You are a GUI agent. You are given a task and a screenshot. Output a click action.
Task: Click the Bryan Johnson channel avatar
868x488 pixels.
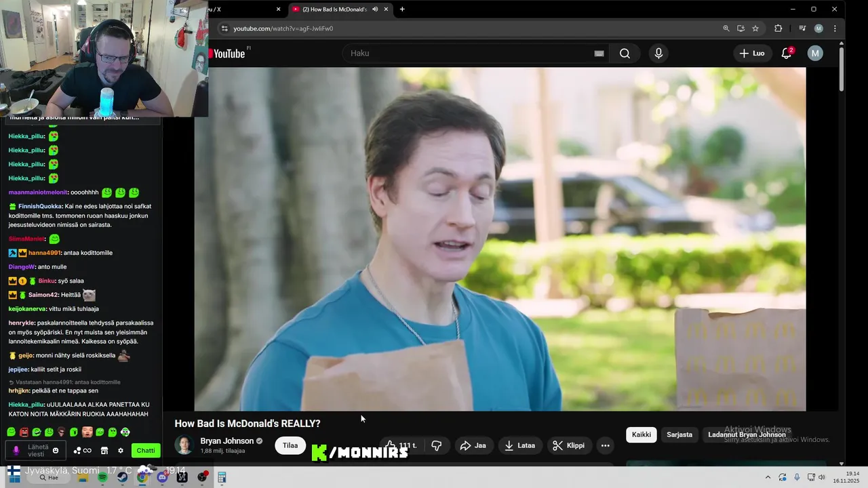tap(184, 445)
